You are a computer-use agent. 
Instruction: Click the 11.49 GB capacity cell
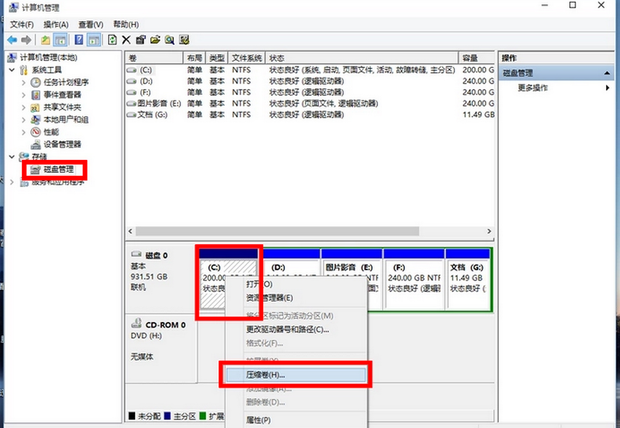pyautogui.click(x=478, y=115)
